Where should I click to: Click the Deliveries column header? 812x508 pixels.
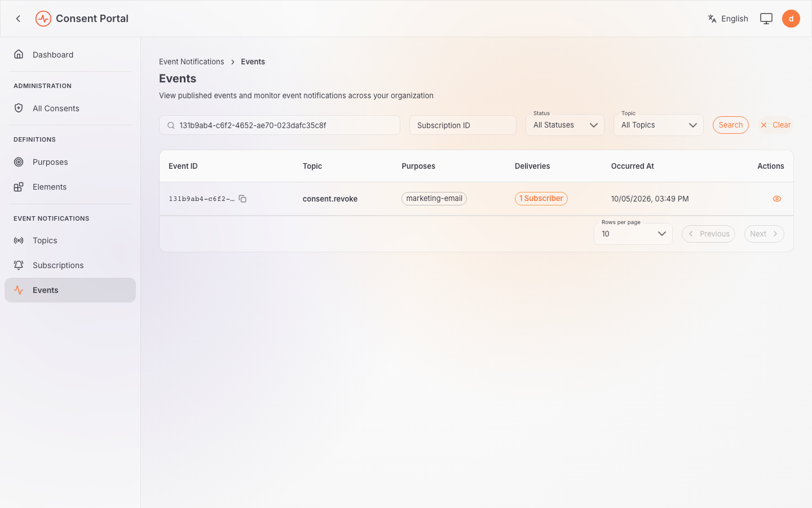click(x=532, y=166)
